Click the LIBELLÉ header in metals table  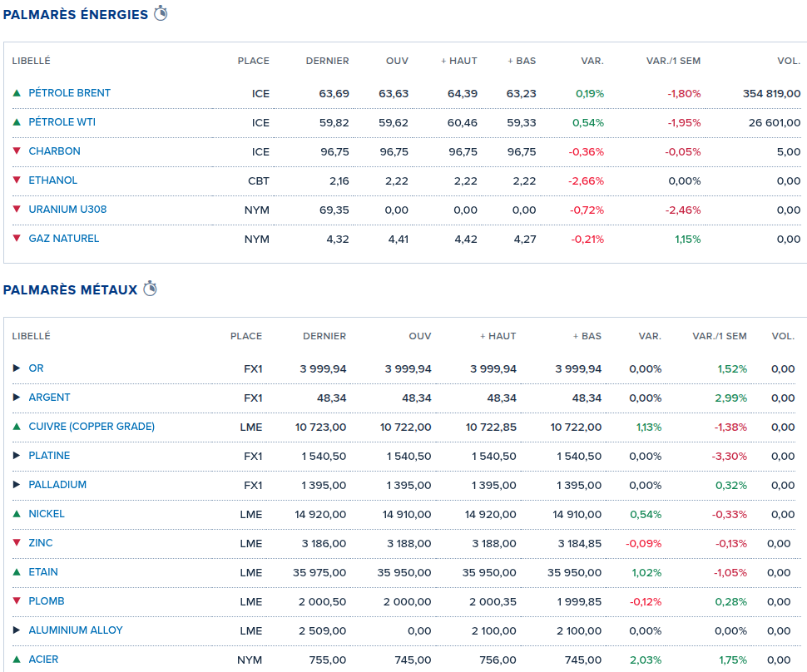31,336
